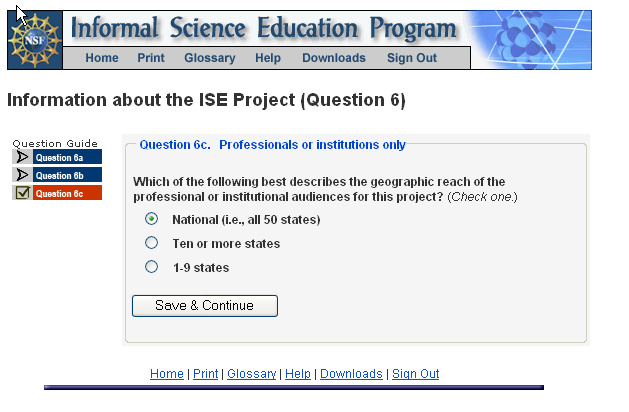Viewport: 629px width, 412px height.
Task: Click the Downloads footer link
Action: click(x=351, y=374)
